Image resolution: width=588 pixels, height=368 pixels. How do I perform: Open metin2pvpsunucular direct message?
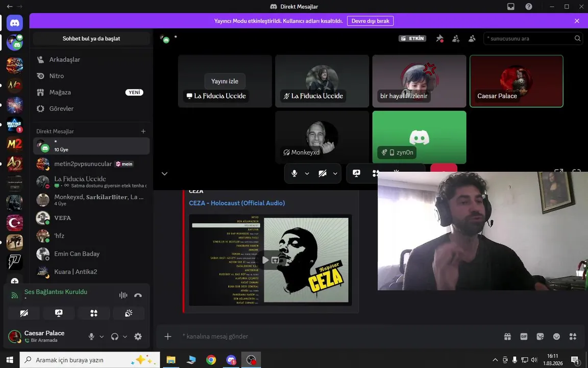[x=91, y=164]
